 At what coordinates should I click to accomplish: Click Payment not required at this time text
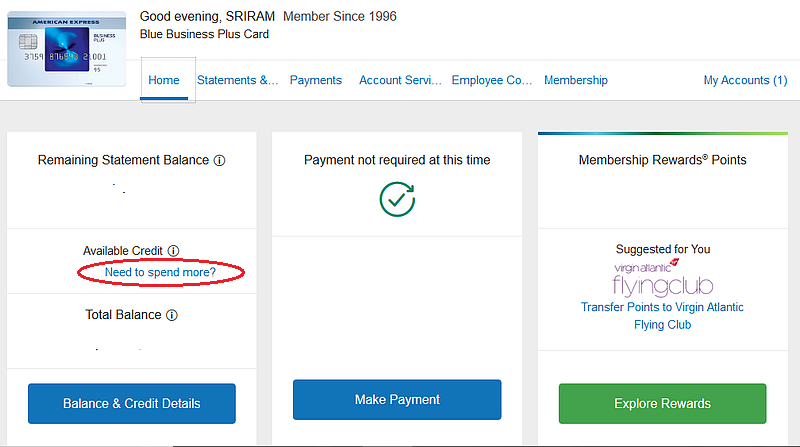coord(397,160)
